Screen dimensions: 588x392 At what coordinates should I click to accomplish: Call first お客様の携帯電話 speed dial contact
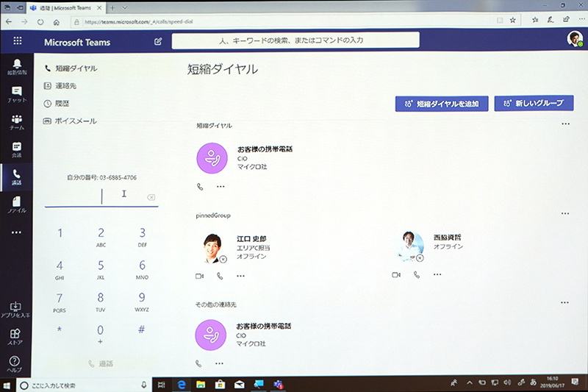point(200,186)
